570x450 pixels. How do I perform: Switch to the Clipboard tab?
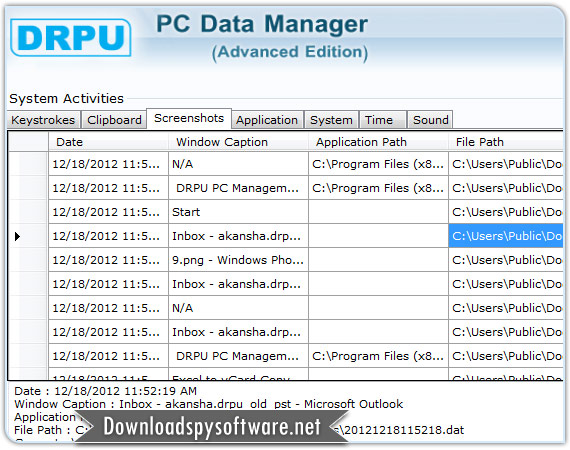tap(114, 120)
